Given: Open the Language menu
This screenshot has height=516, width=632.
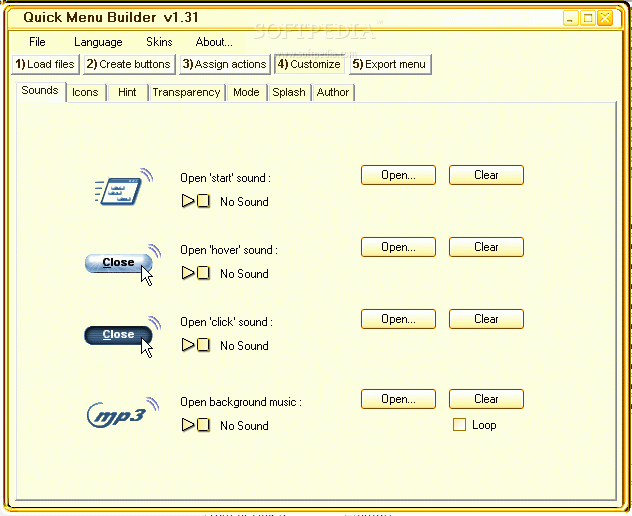Looking at the screenshot, I should (98, 42).
